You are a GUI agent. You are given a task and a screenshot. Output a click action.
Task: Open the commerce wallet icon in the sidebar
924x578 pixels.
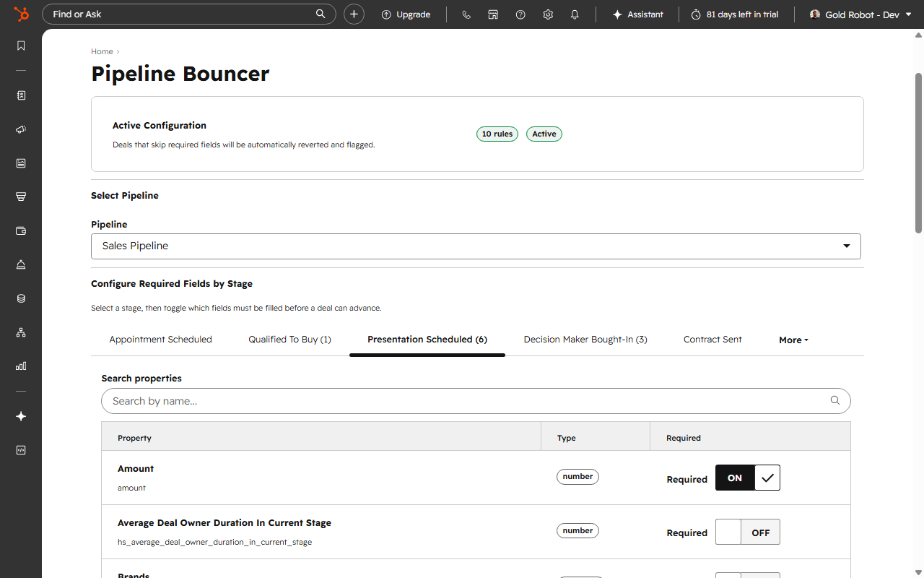click(x=21, y=230)
